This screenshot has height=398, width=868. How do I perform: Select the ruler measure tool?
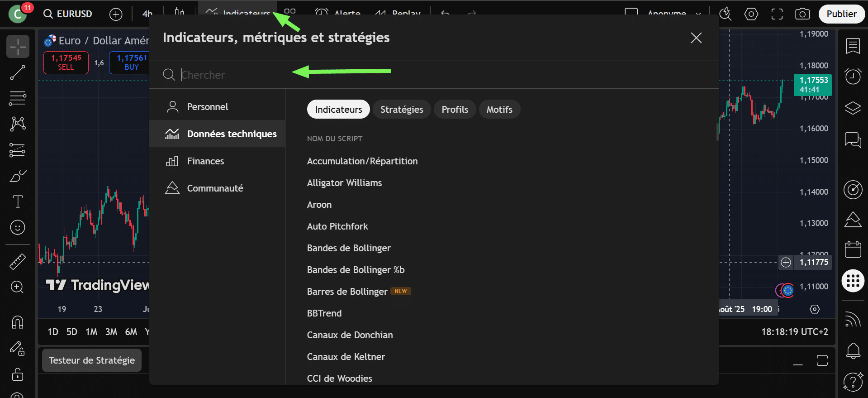[x=18, y=262]
